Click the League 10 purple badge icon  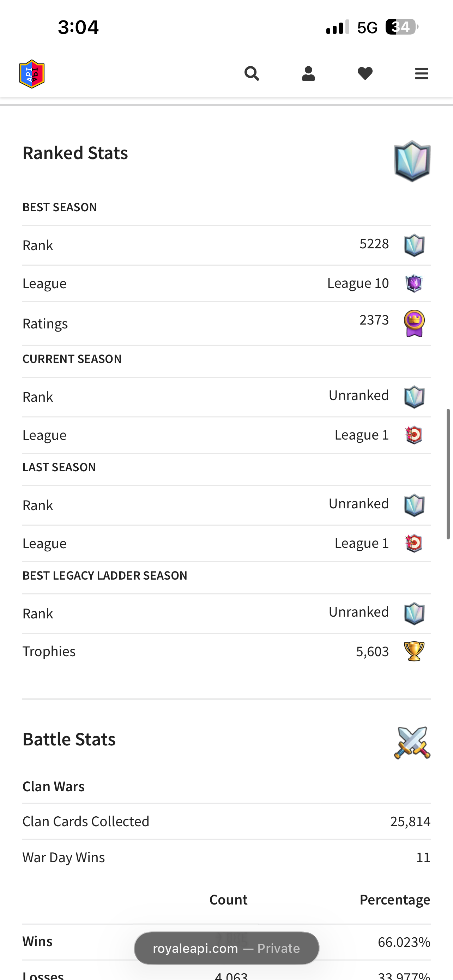click(x=414, y=283)
